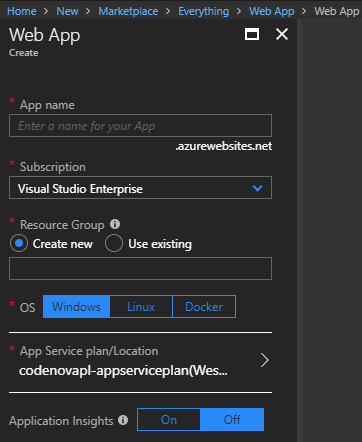Click the App Service plan chevron arrow
Image resolution: width=362 pixels, height=442 pixels.
(265, 360)
